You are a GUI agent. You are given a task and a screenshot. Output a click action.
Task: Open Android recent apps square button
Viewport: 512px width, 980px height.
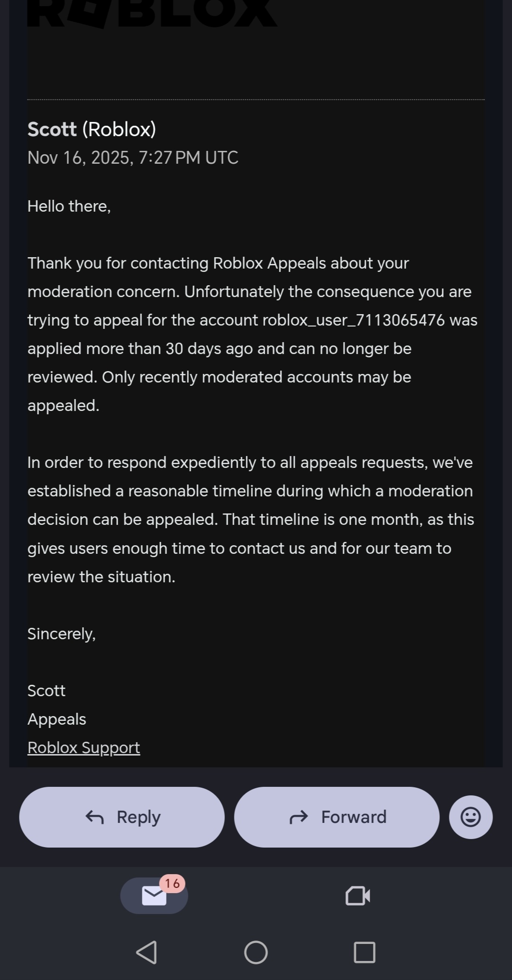[x=364, y=952]
